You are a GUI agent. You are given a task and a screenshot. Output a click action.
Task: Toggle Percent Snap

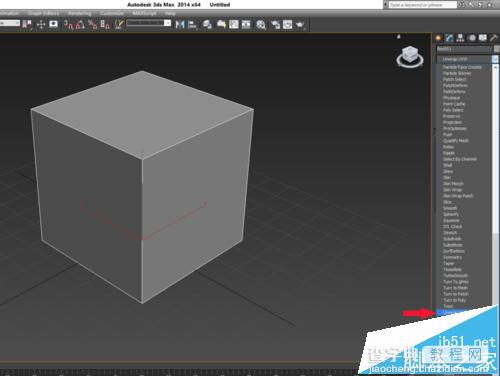pyautogui.click(x=93, y=24)
